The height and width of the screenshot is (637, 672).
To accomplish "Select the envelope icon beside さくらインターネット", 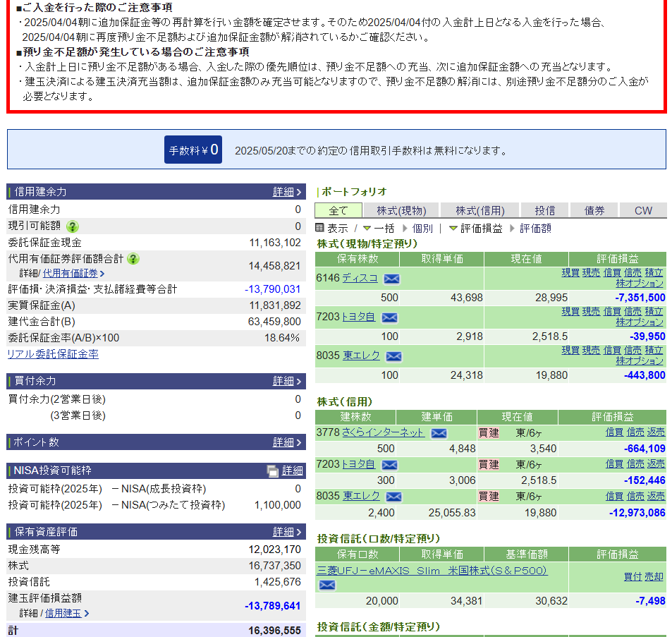I will pos(439,433).
